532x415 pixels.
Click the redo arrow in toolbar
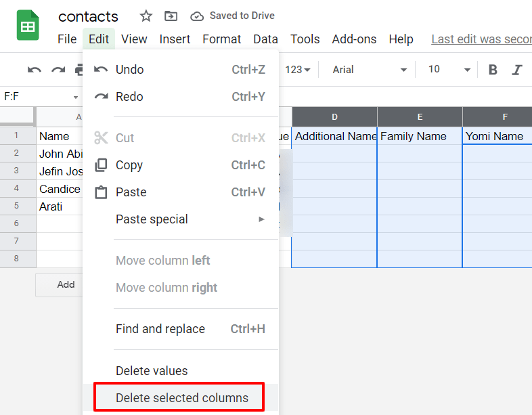point(58,70)
